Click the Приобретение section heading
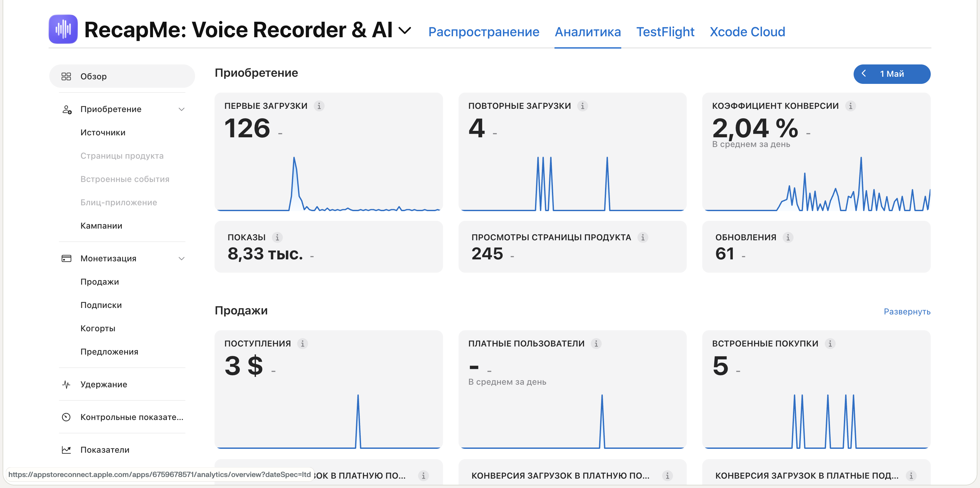Screen dimensions: 980x488 click(256, 73)
